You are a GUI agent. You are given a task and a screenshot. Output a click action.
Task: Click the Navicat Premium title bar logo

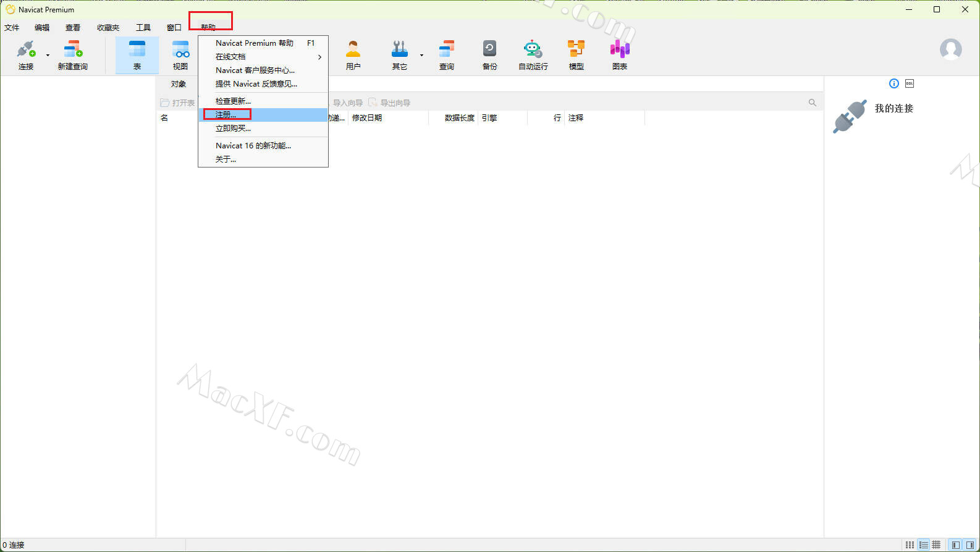10,9
